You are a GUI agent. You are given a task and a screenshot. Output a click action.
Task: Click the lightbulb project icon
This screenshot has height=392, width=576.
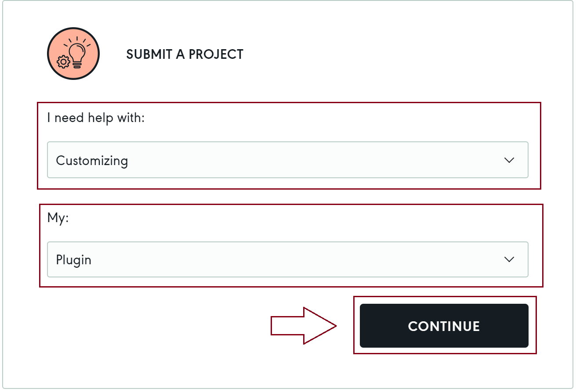tap(77, 51)
